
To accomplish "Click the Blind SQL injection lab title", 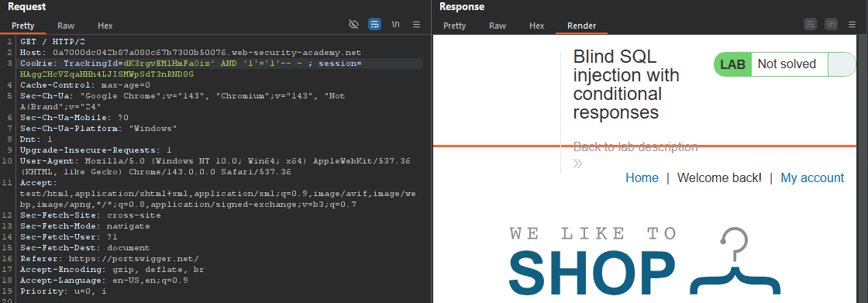I will (626, 84).
